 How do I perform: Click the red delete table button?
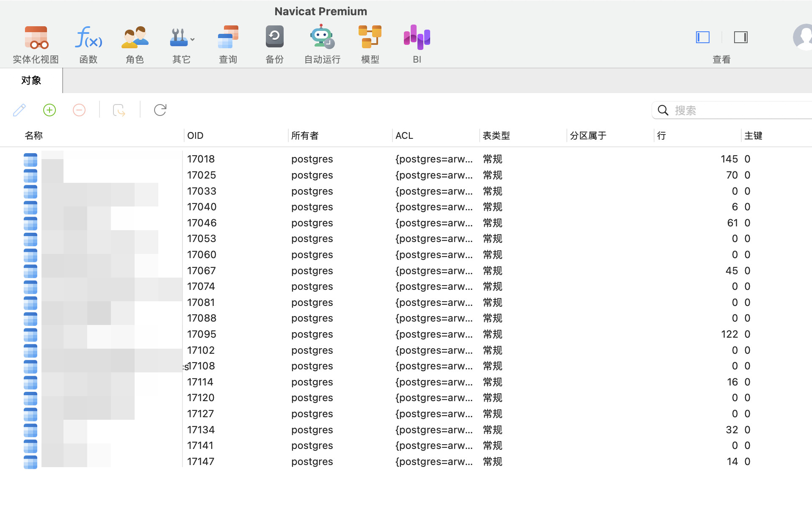(79, 110)
